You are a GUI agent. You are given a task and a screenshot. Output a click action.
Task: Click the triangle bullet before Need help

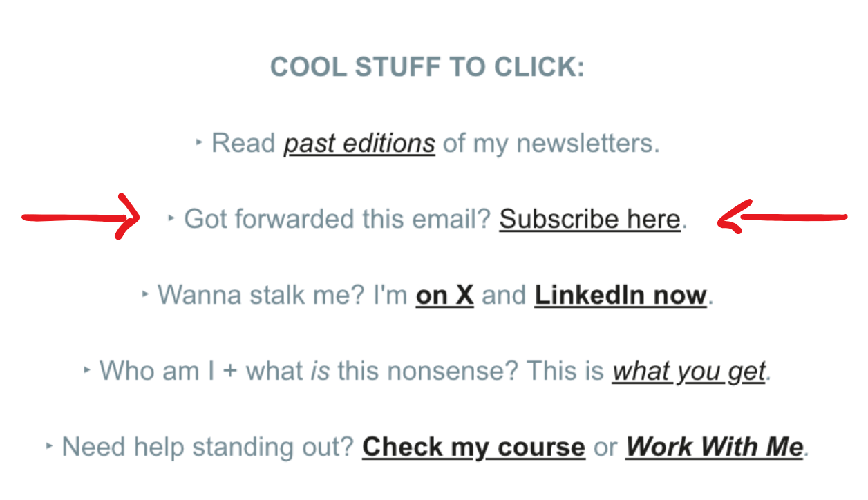50,446
